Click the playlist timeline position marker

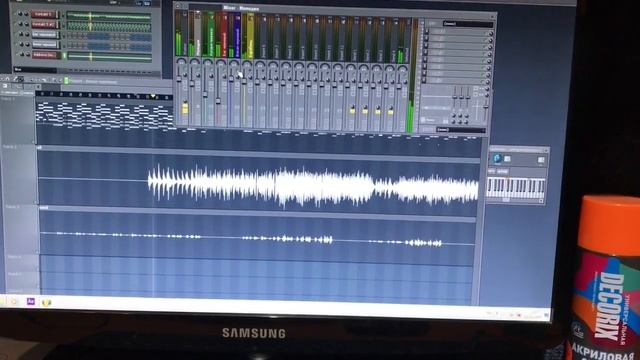(x=153, y=96)
